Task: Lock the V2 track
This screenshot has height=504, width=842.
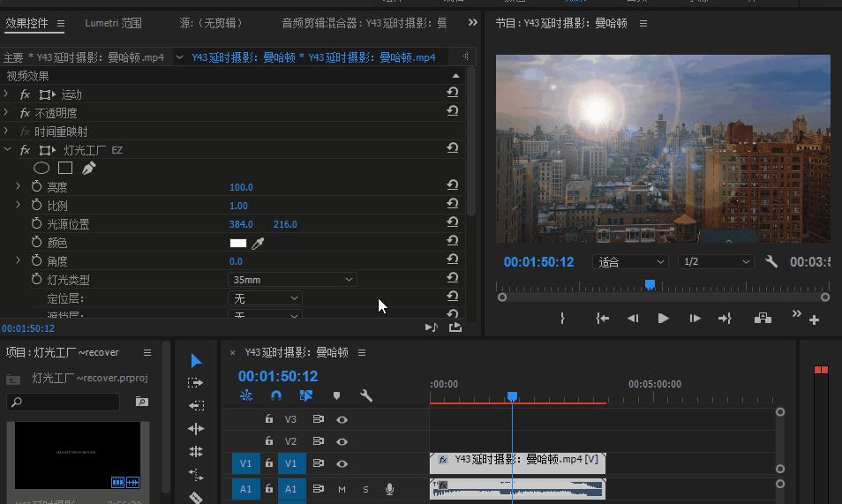Action: (269, 440)
